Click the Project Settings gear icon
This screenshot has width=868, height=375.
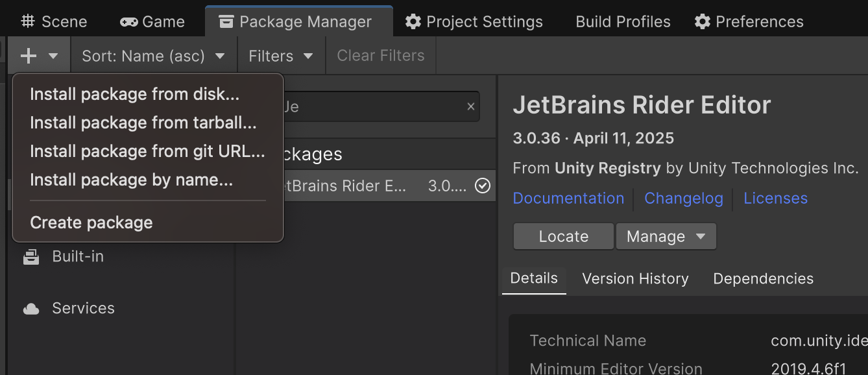(x=413, y=21)
